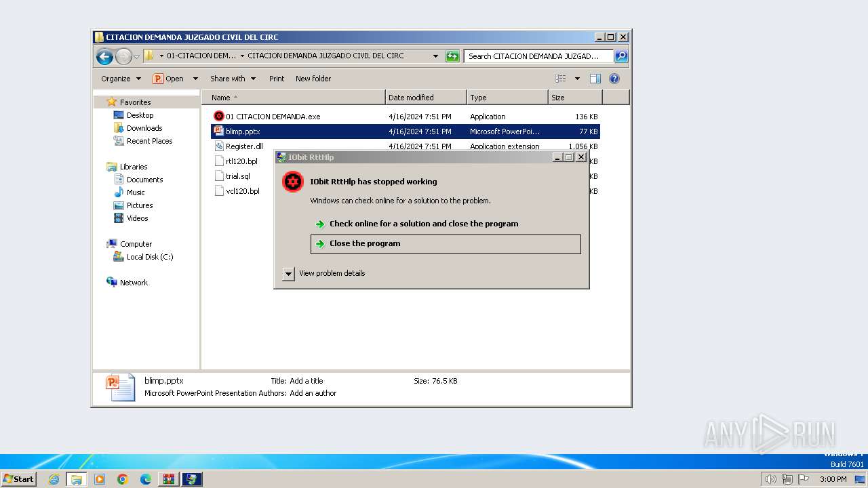Open Documents library in the sidebar
The height and width of the screenshot is (488, 868).
[x=144, y=180]
